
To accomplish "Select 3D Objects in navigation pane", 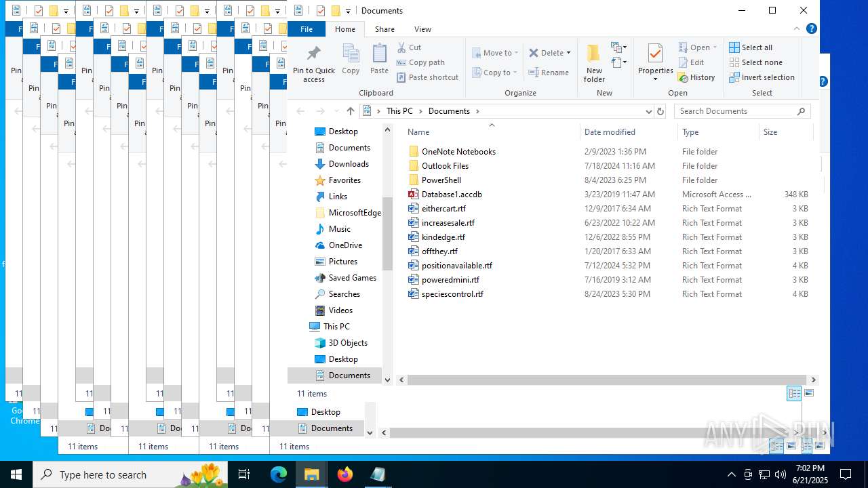I will click(341, 343).
